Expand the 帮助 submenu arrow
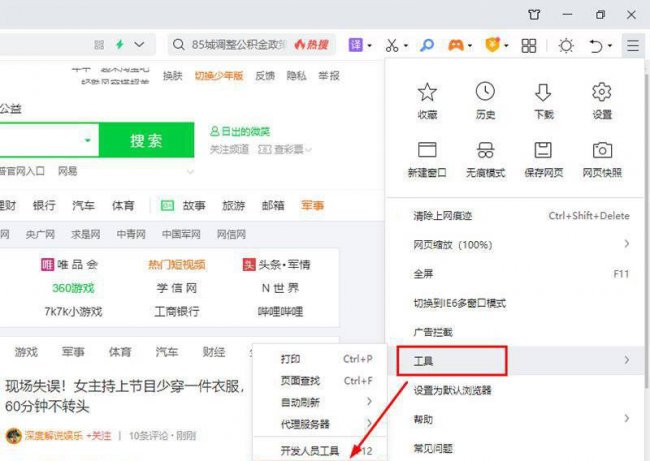 (627, 419)
